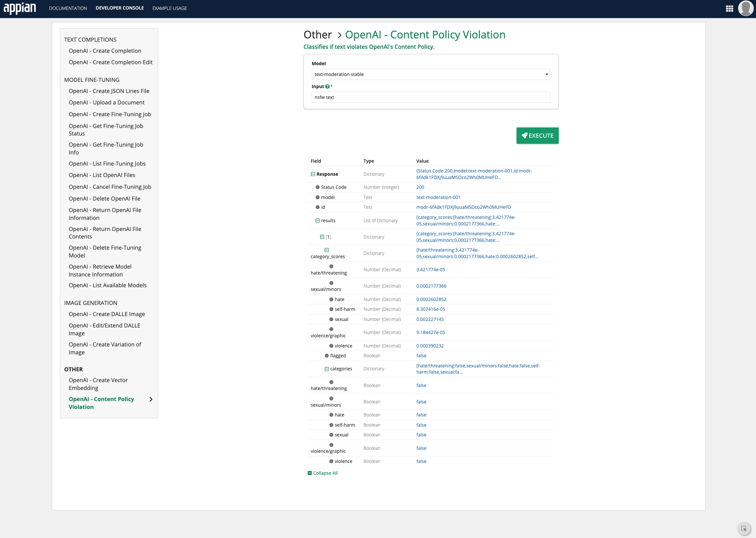Screen dimensions: 756x538
Task: Collapse the category_scores dictionary
Action: click(x=327, y=250)
